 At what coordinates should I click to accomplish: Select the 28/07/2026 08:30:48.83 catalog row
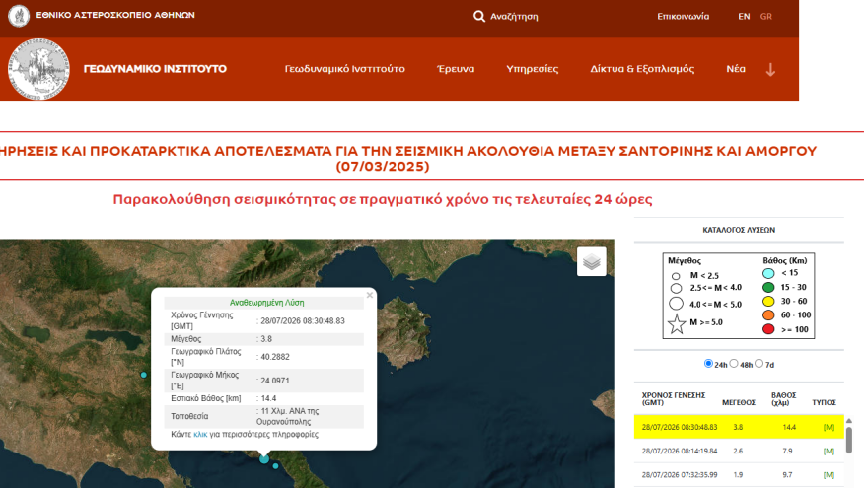point(739,427)
